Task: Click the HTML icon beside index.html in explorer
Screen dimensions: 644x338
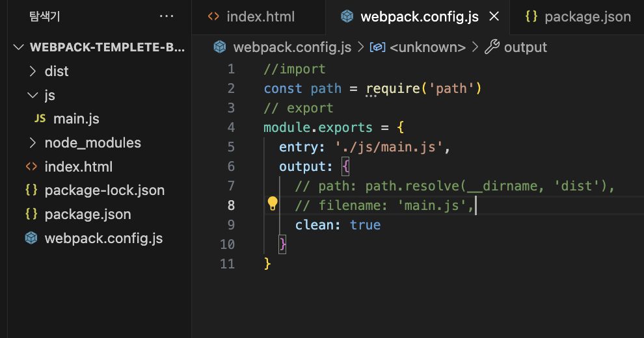Action: pos(31,166)
